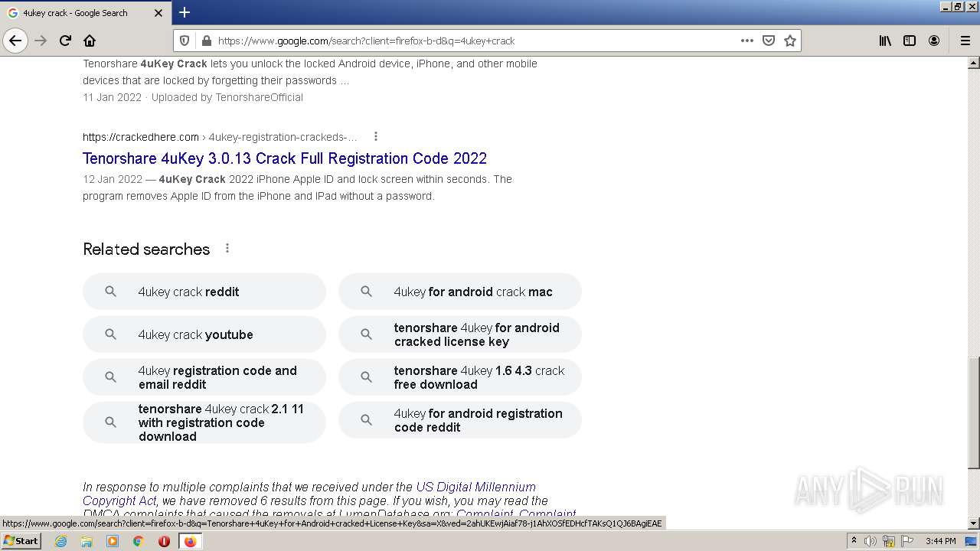Open the Firefox hamburger menu
The width and height of the screenshot is (980, 551).
pyautogui.click(x=965, y=41)
